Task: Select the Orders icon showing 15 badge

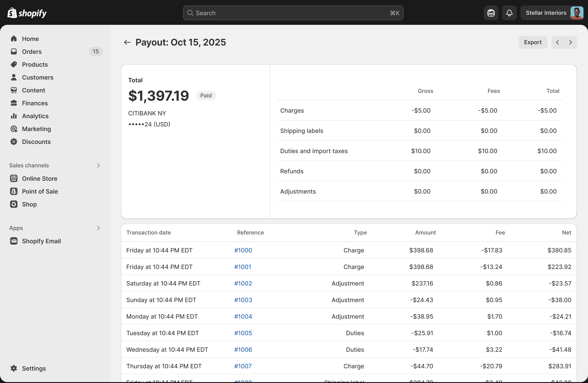Action: pos(14,51)
